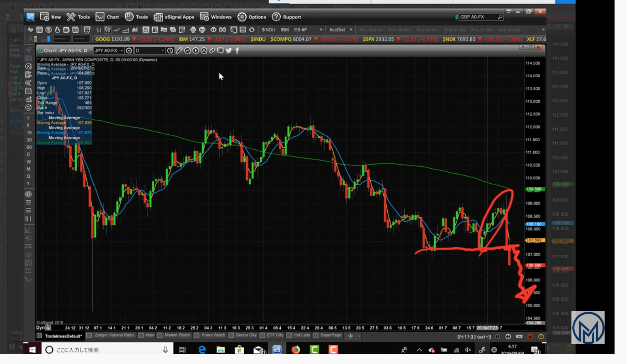Click the refresh icon in main toolbar
627x364 pixels.
coord(252,30)
